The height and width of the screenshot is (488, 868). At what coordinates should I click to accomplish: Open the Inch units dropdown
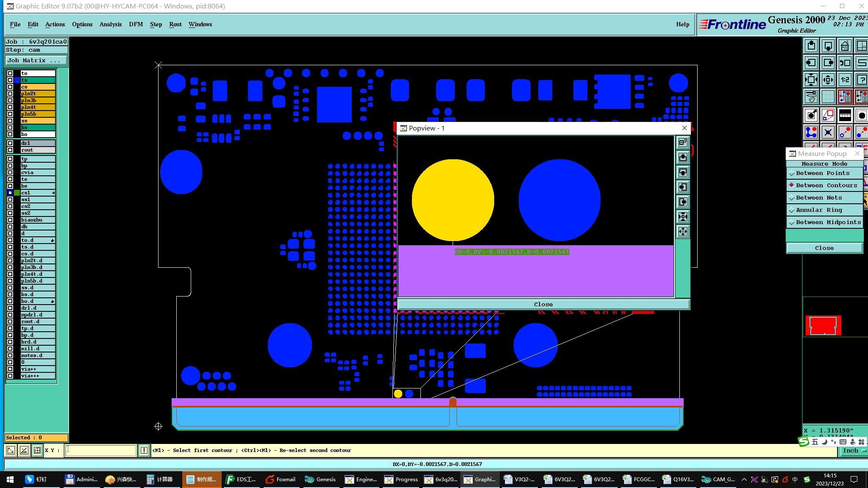click(853, 451)
